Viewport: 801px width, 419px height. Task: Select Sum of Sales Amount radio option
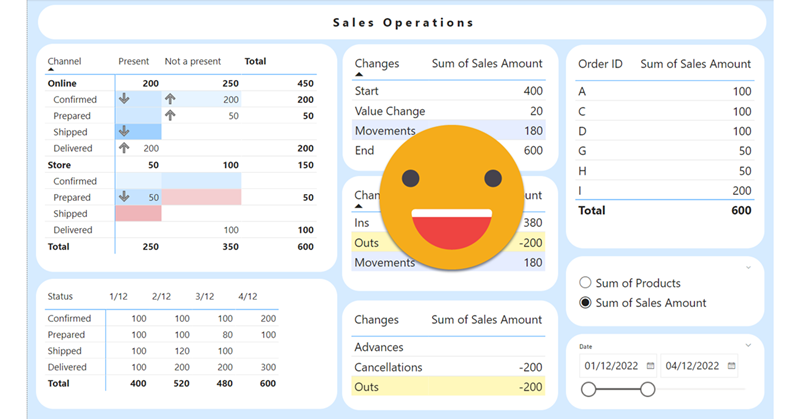(x=586, y=303)
